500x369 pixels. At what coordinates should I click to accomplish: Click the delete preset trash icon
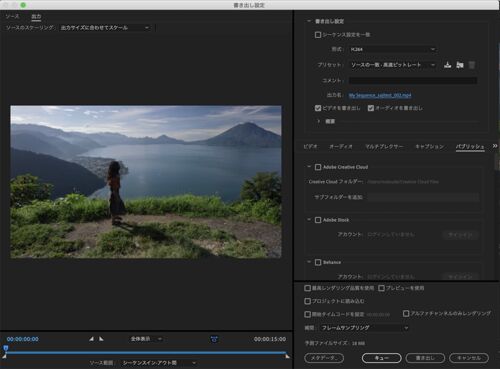coord(472,65)
